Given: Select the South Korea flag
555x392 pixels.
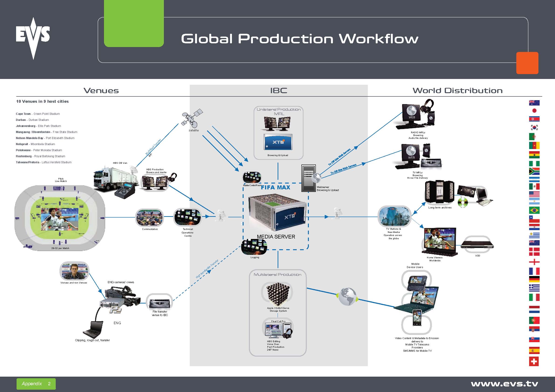Looking at the screenshot, I should pos(534,127).
